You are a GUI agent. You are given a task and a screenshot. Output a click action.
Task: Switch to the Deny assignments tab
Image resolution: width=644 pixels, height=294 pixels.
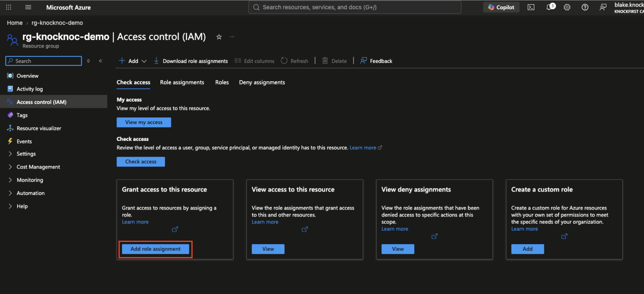coord(262,83)
